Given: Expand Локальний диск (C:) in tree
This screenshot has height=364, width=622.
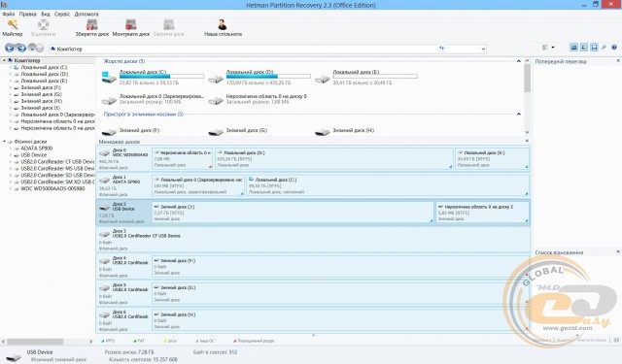Looking at the screenshot, I should click(11, 67).
